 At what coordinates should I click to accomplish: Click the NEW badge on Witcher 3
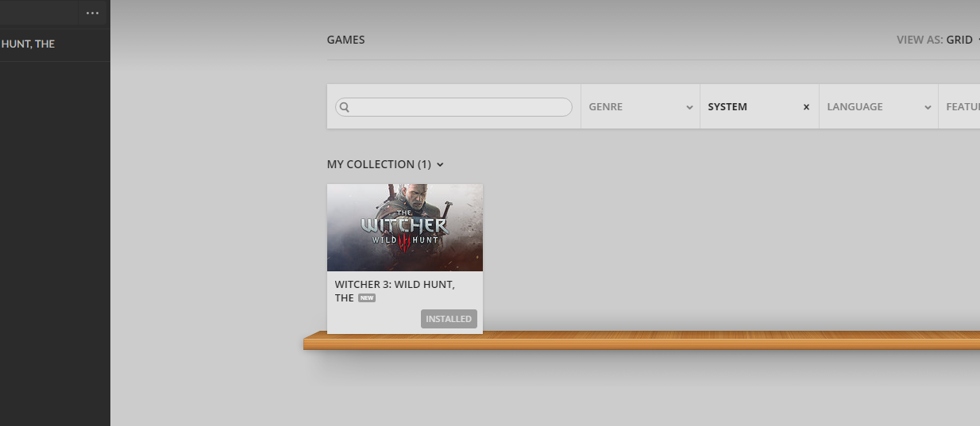367,298
